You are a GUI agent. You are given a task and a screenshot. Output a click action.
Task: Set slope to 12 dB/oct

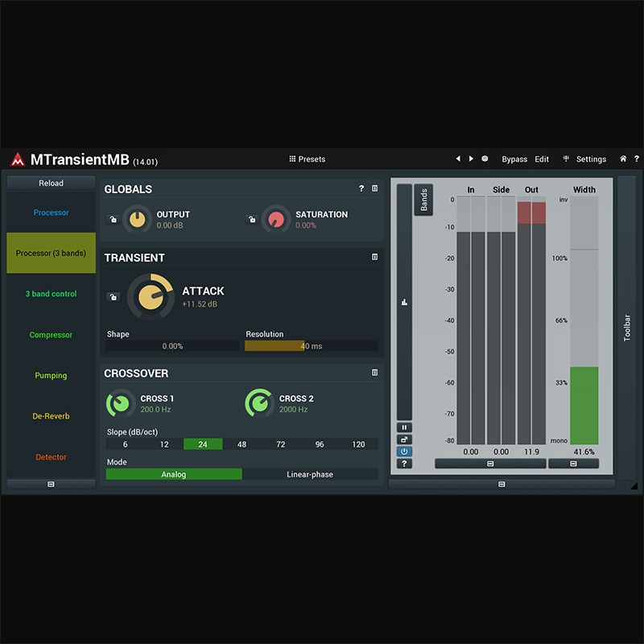click(164, 444)
